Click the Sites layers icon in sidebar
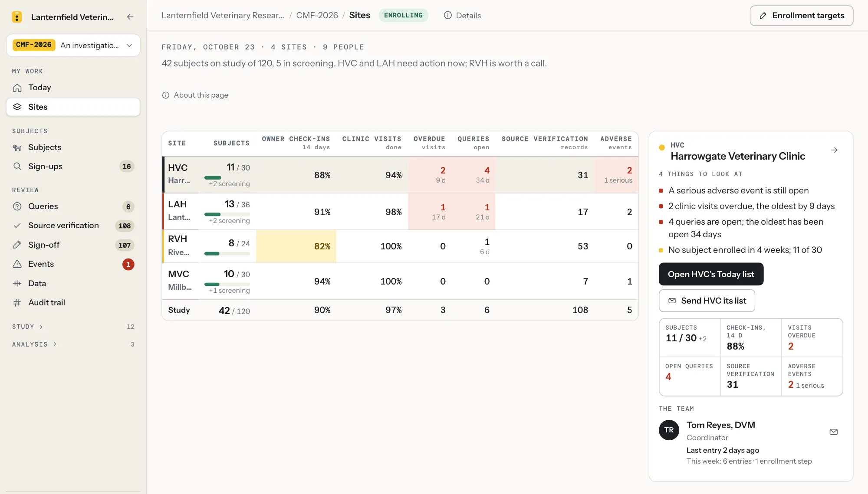The height and width of the screenshot is (494, 868). [x=17, y=107]
